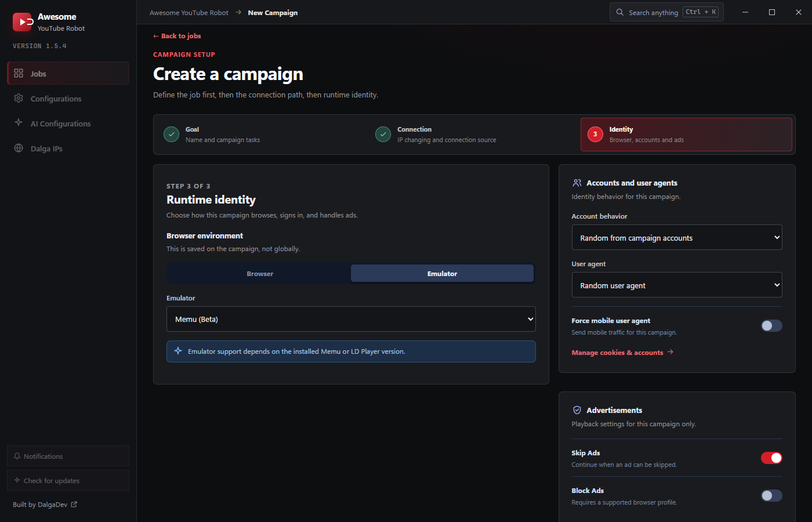Click 'Playback settings for this campaign only' text

click(633, 424)
